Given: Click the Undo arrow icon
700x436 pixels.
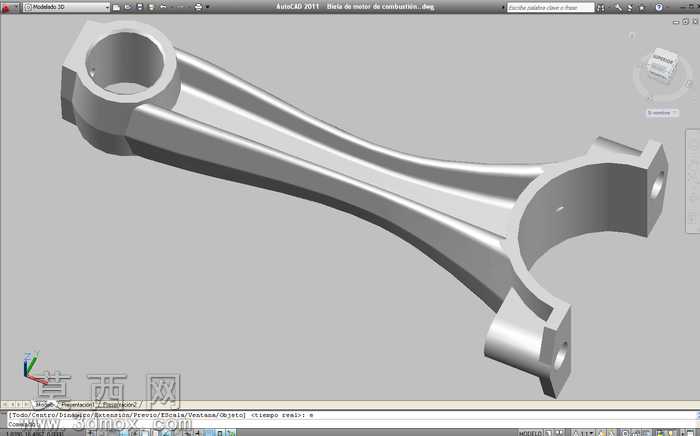Looking at the screenshot, I should click(163, 7).
